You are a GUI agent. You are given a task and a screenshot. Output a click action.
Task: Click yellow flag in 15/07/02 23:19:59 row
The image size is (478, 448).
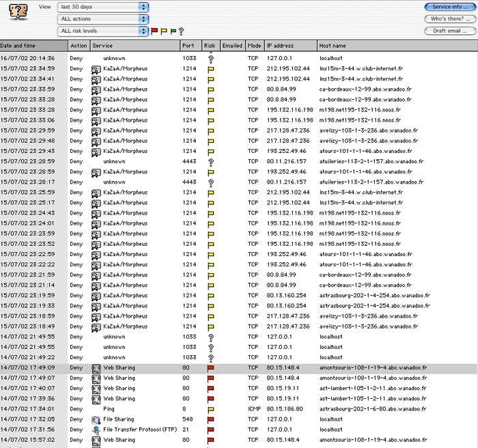pos(210,296)
